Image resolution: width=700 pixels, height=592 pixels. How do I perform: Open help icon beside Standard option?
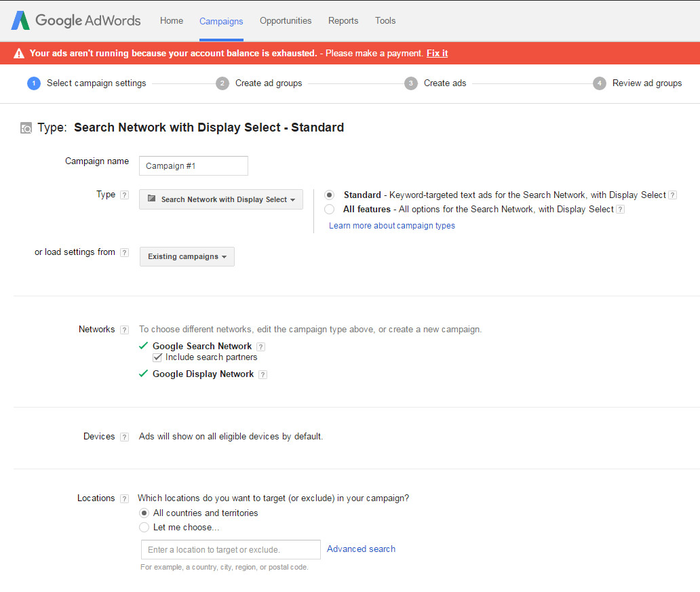673,195
